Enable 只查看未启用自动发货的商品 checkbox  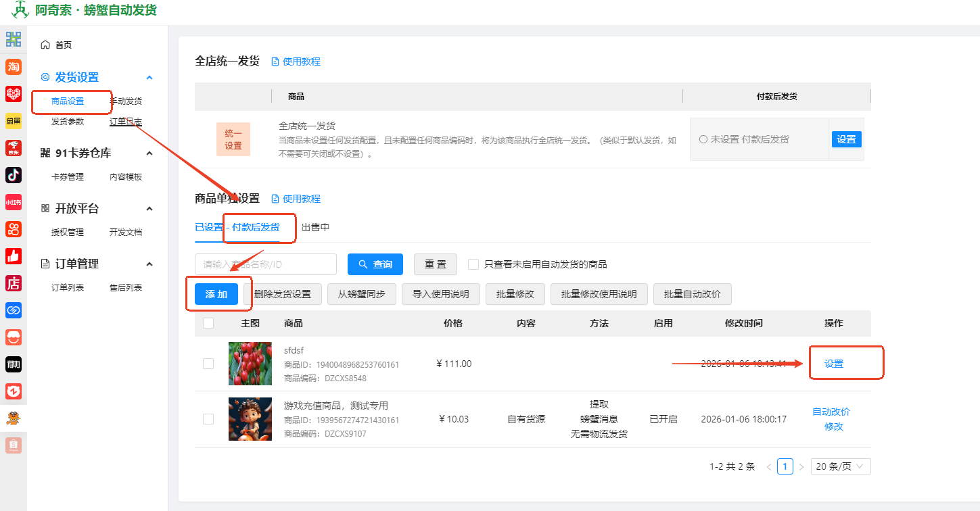pyautogui.click(x=473, y=264)
